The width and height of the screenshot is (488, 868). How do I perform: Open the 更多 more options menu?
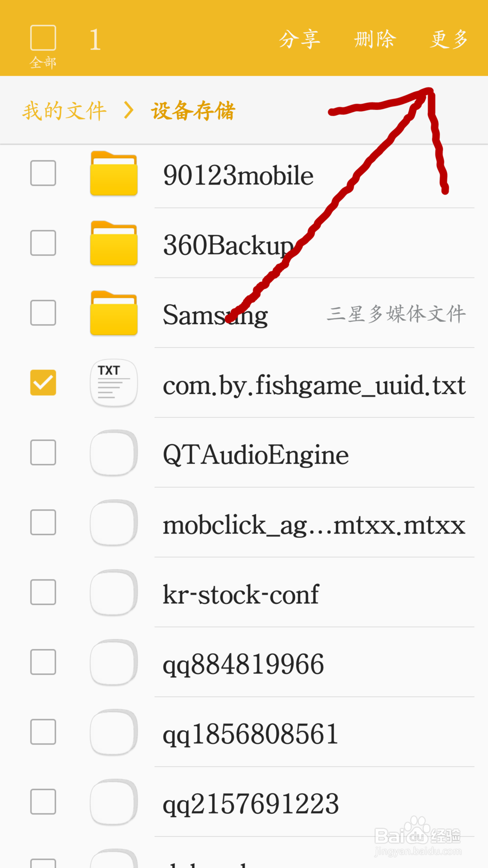449,39
